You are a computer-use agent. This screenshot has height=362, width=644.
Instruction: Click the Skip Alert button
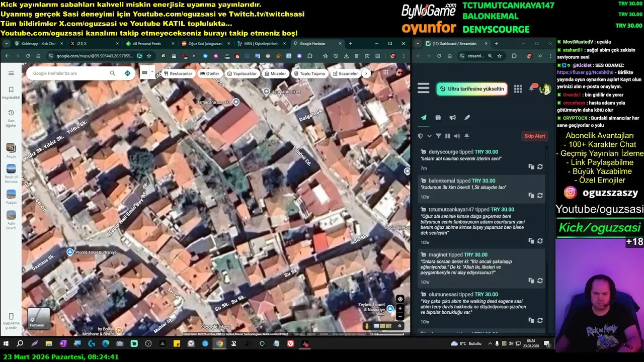click(x=535, y=136)
